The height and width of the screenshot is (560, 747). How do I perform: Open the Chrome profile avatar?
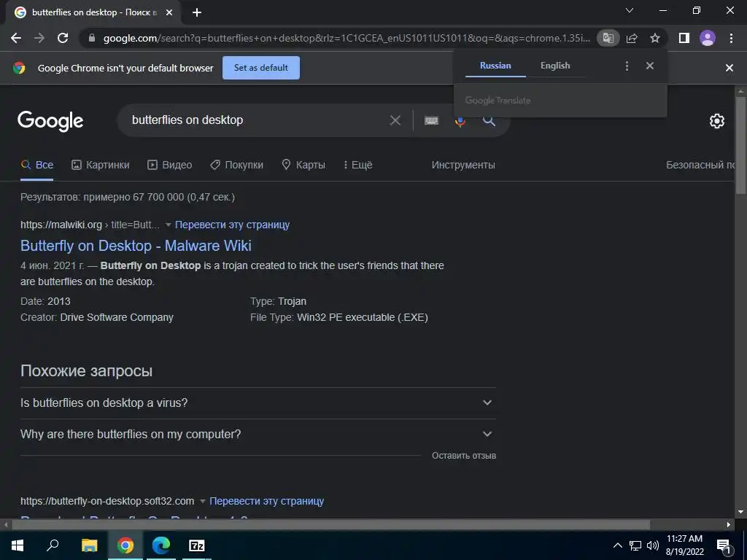coord(708,38)
